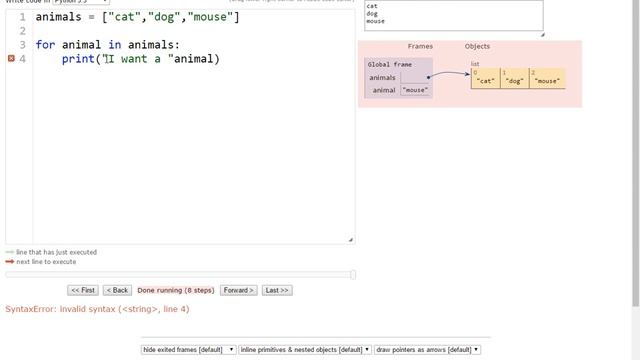Click the SyntaxError message text
This screenshot has height=360, width=640.
tap(97, 309)
